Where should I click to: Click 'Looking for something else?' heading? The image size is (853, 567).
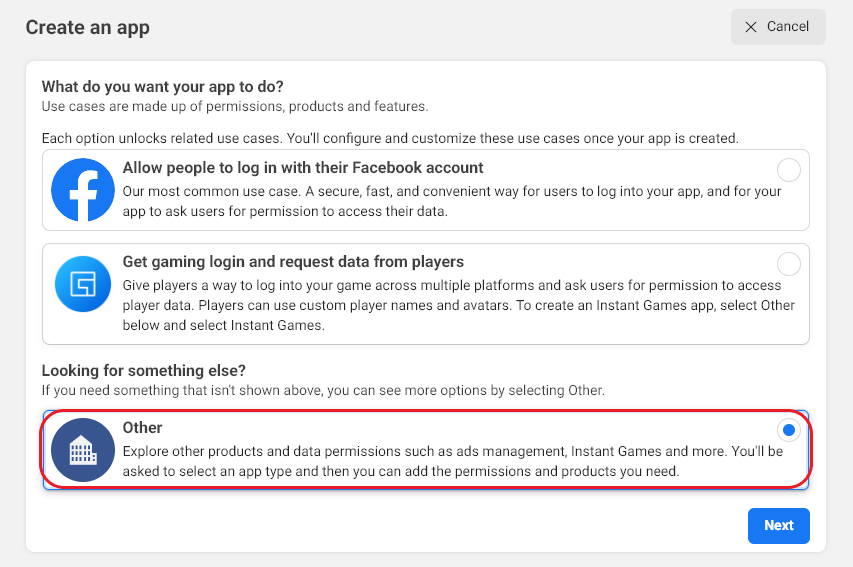tap(144, 371)
